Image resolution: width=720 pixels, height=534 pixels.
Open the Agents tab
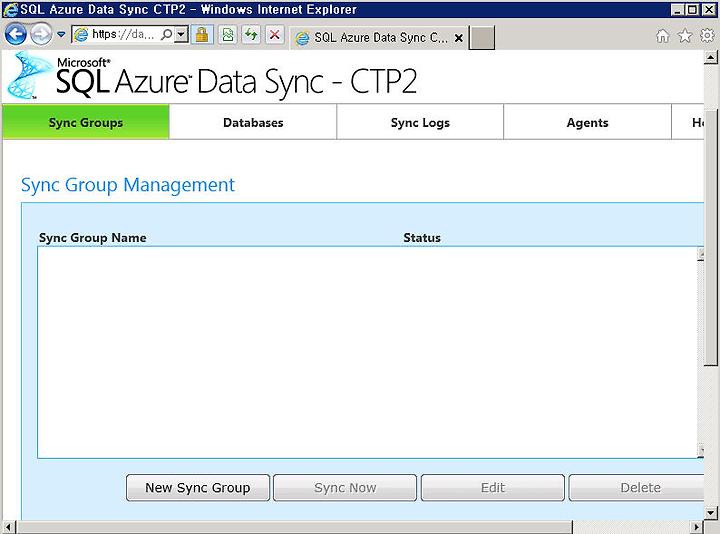[587, 122]
